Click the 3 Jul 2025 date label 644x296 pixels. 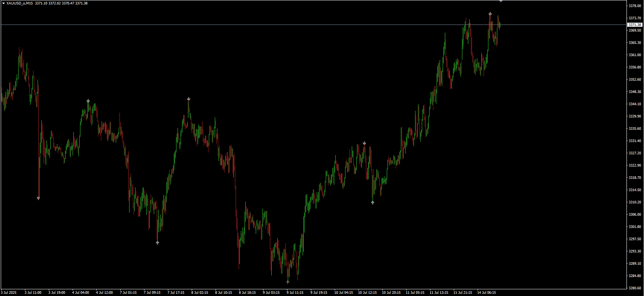pos(9,293)
